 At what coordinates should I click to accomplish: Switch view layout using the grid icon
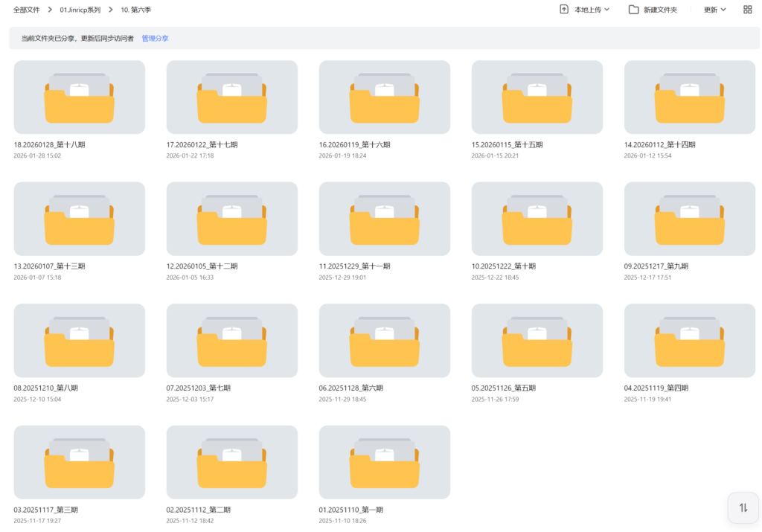(746, 9)
